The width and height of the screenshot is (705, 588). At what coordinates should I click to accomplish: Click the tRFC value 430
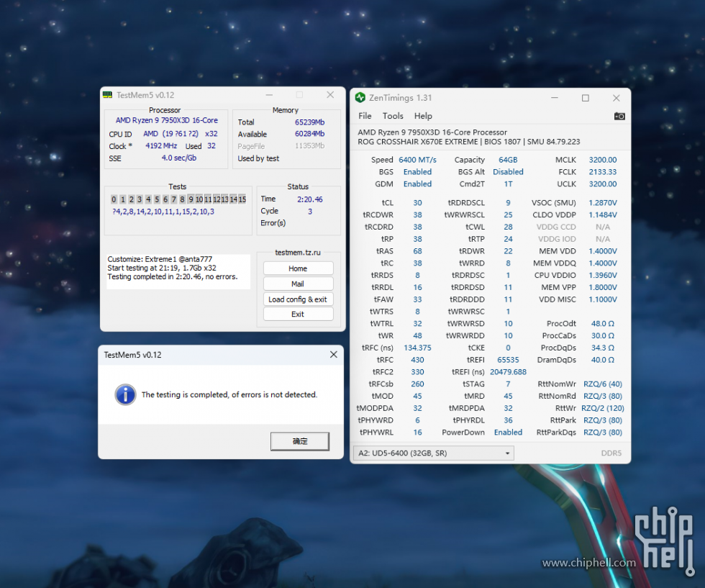(x=417, y=360)
